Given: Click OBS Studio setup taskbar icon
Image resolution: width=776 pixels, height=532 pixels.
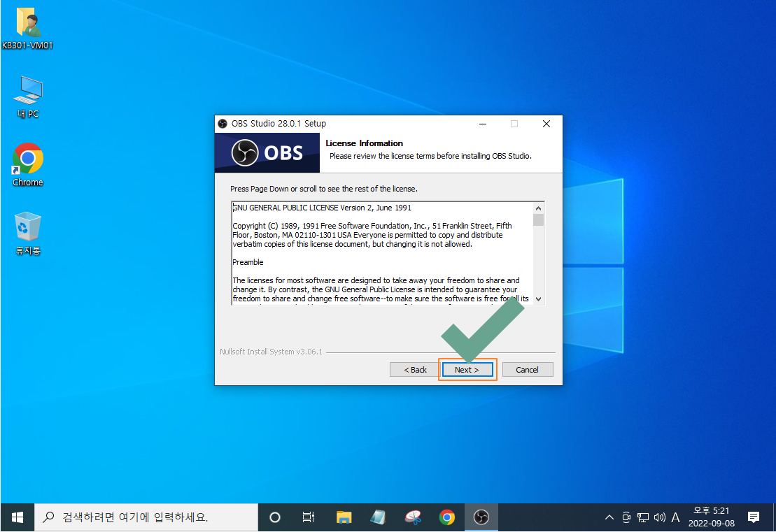Looking at the screenshot, I should (x=481, y=517).
